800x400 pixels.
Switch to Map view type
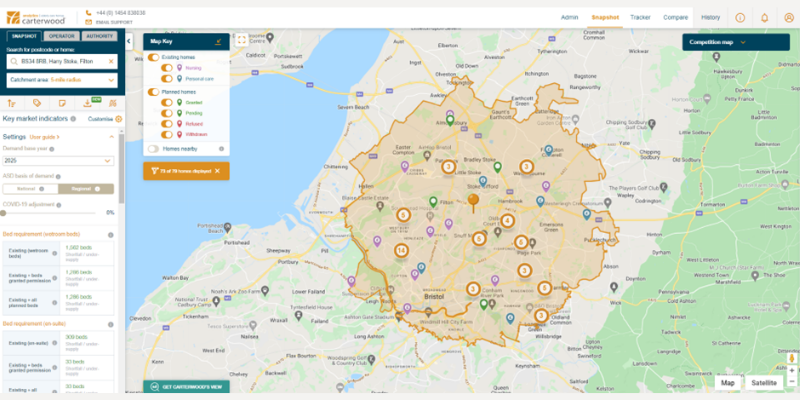click(x=728, y=383)
